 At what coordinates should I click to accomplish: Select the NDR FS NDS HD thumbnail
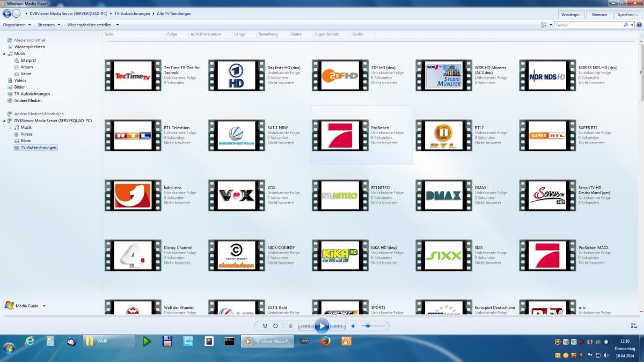click(x=547, y=76)
